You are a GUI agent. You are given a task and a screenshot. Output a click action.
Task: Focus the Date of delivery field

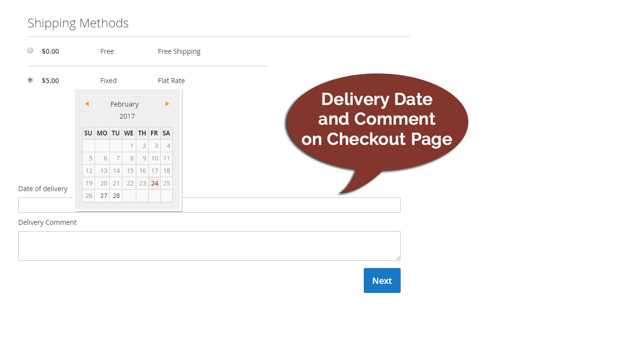288,205
